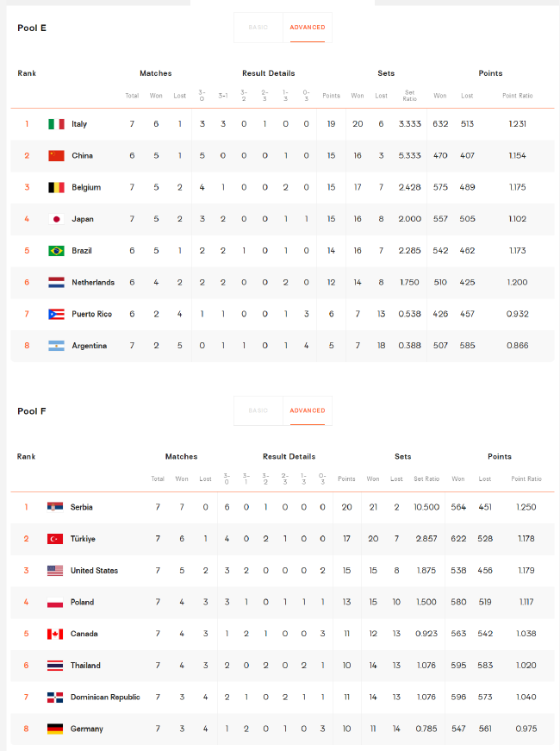This screenshot has height=751, width=560.
Task: Click the Germany flag icon
Action: [55, 729]
